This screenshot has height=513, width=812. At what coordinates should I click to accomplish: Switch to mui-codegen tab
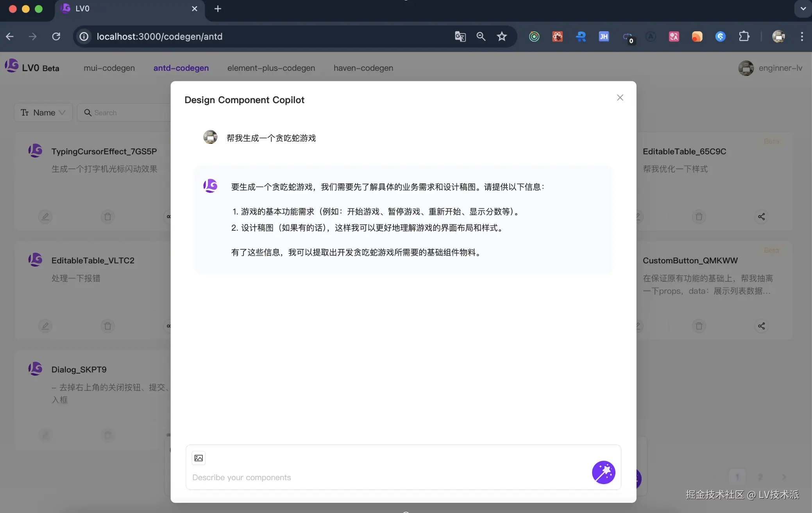109,68
